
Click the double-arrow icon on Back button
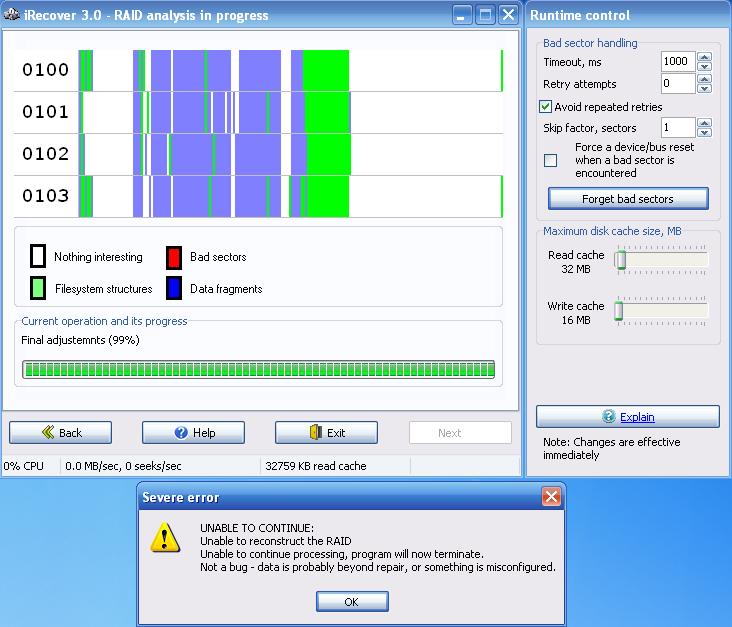point(48,432)
